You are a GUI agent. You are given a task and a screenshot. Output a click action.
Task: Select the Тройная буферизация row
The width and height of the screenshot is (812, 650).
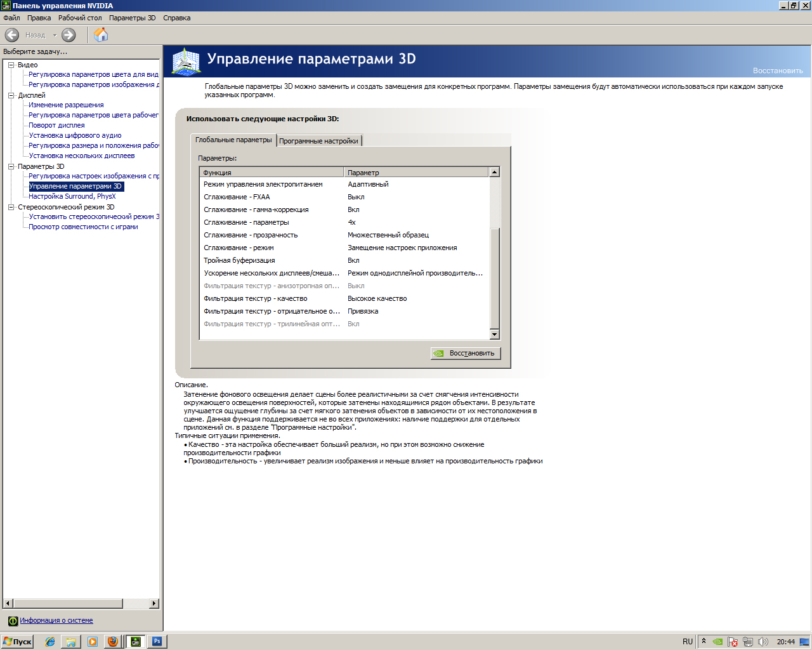click(x=344, y=260)
